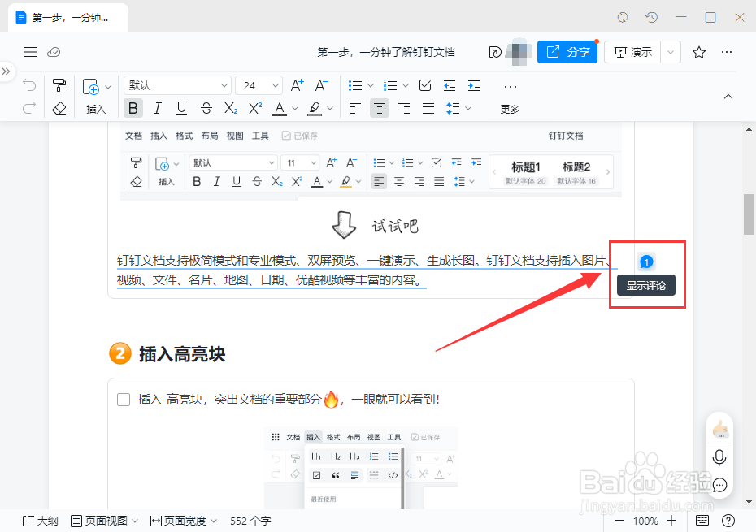Click the blurred user avatar
The width and height of the screenshot is (756, 532).
(x=519, y=52)
